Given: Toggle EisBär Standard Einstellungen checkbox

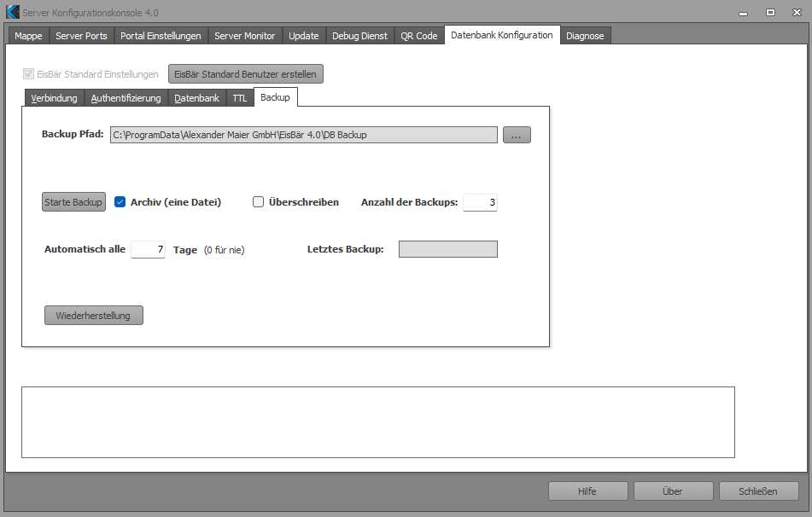Looking at the screenshot, I should (x=28, y=74).
